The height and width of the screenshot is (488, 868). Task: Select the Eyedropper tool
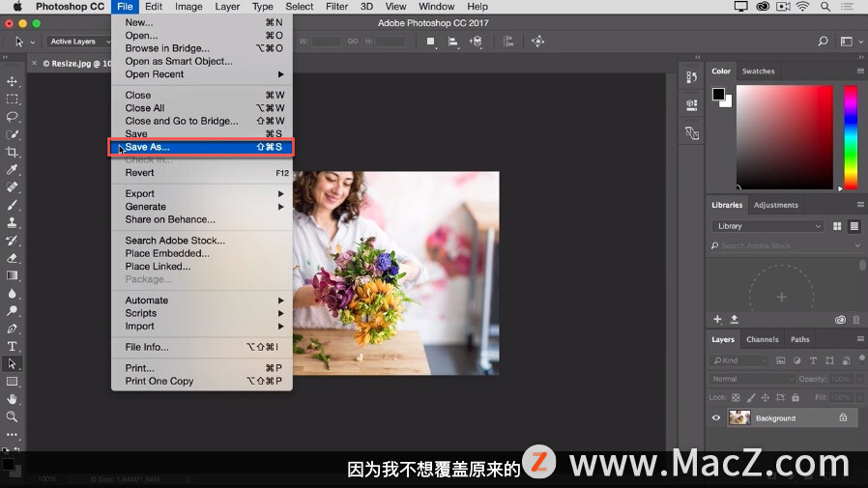pos(13,170)
